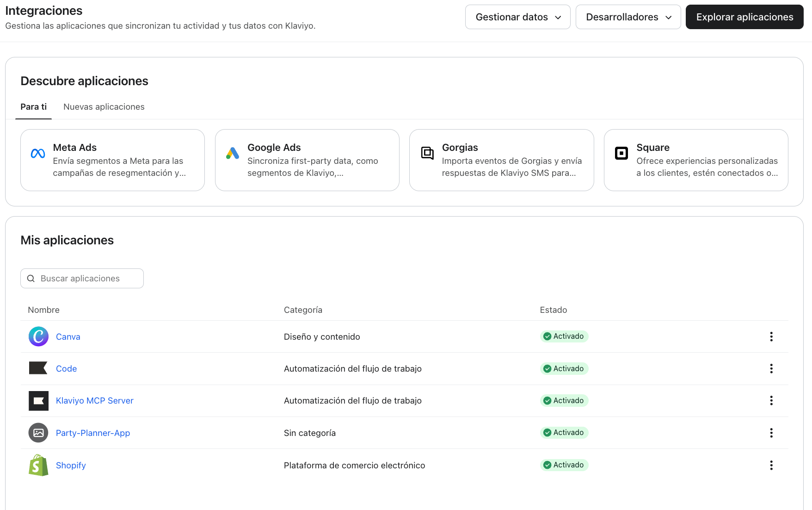Click the Klaviyo MCP Server flag icon
The image size is (812, 510).
[x=38, y=401]
